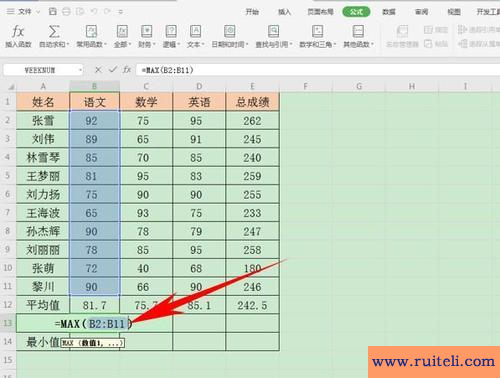Viewport: 500px width, 378px height.
Task: Switch to the 开始 ribbon tab
Action: [x=252, y=12]
